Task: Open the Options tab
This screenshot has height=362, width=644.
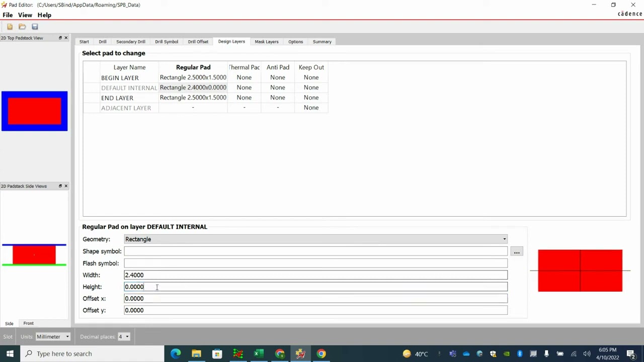Action: click(296, 42)
